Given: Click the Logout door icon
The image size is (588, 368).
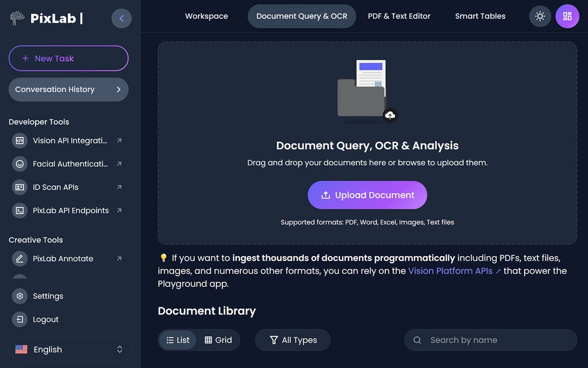Looking at the screenshot, I should point(20,319).
